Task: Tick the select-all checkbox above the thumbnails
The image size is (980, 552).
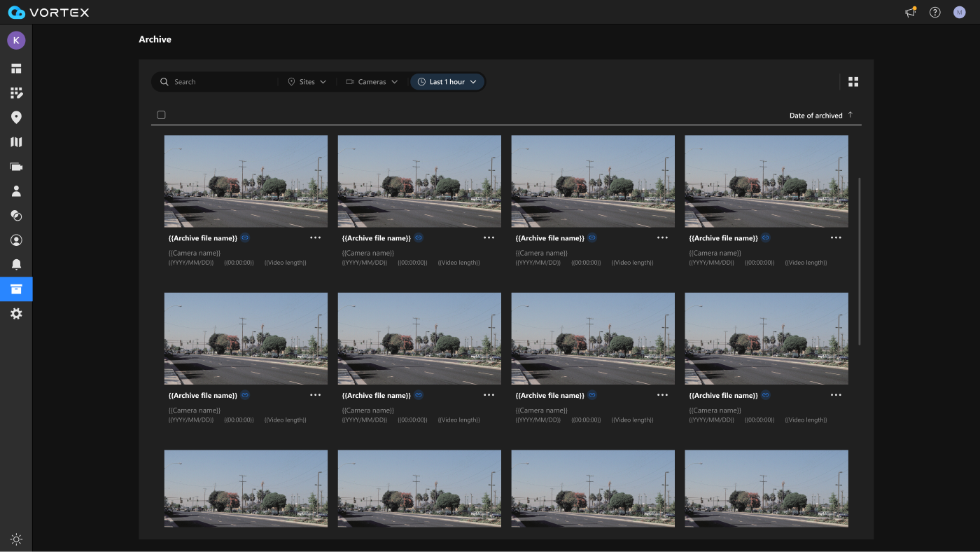Action: (x=161, y=115)
